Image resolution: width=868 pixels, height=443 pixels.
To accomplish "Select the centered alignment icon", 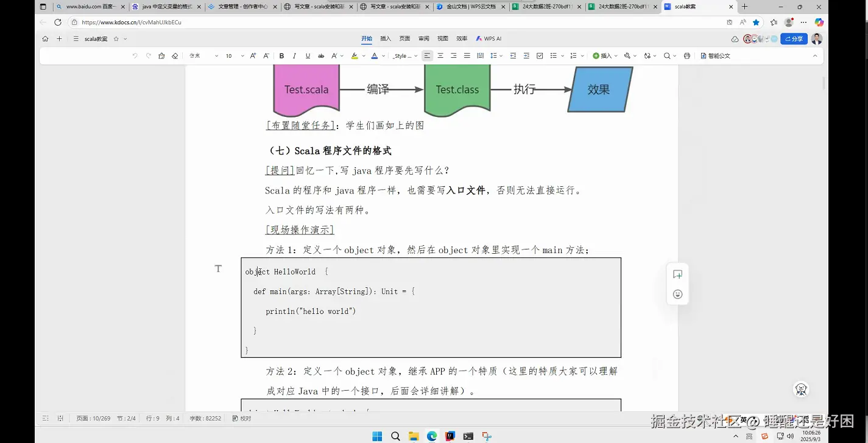I will pyautogui.click(x=440, y=55).
